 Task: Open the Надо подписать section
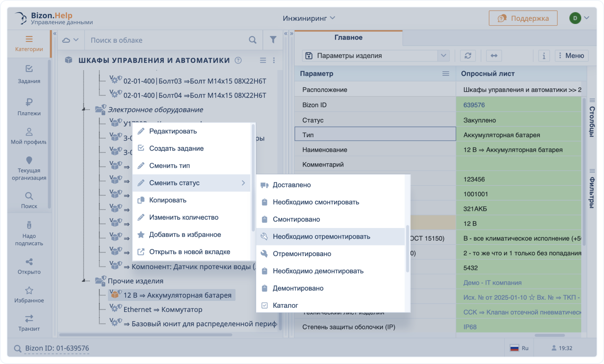[29, 233]
